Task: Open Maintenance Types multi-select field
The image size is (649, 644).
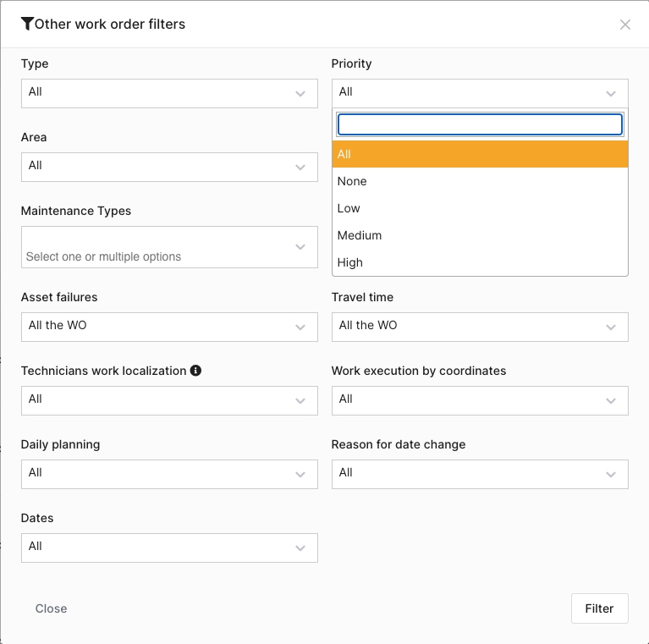Action: pyautogui.click(x=169, y=247)
